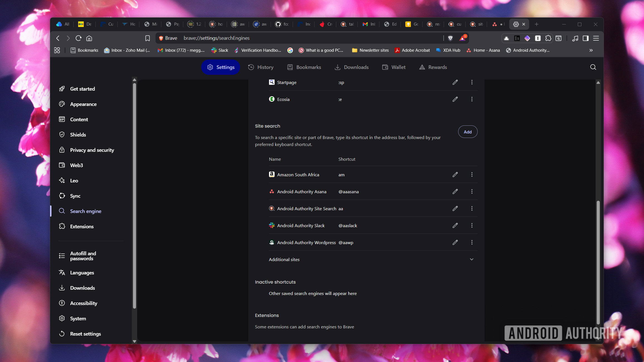Open the Slack bookmark
The image size is (644, 362).
pyautogui.click(x=220, y=50)
